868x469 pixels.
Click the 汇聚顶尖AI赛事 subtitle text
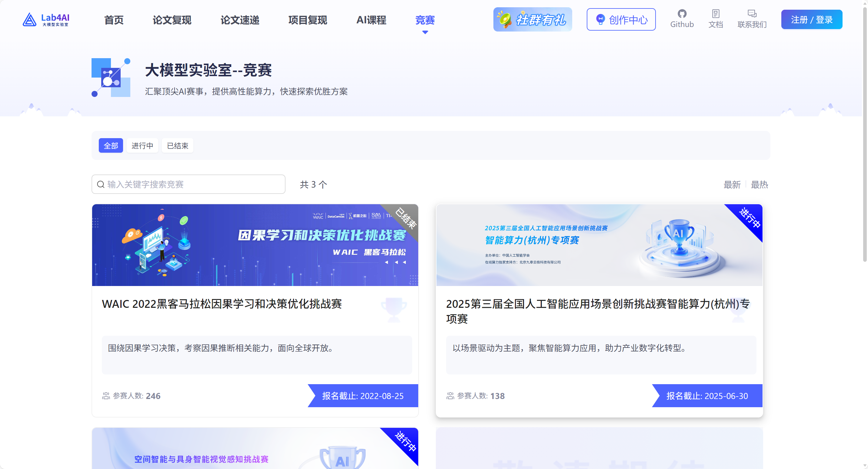pyautogui.click(x=246, y=91)
